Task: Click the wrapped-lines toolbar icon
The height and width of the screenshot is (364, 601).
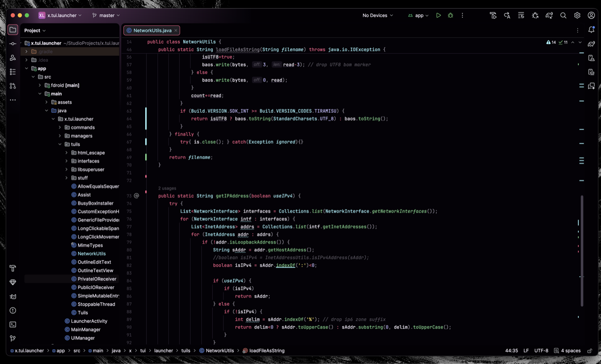Action: (x=521, y=16)
